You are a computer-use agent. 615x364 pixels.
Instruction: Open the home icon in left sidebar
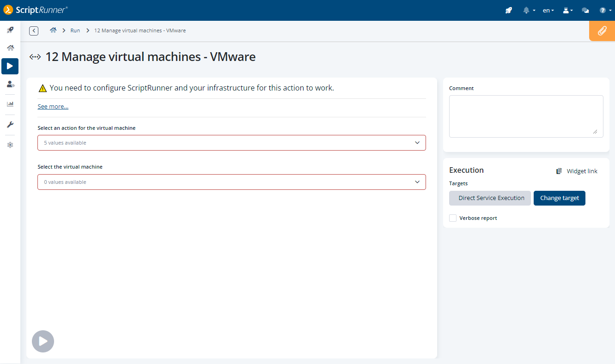click(10, 48)
